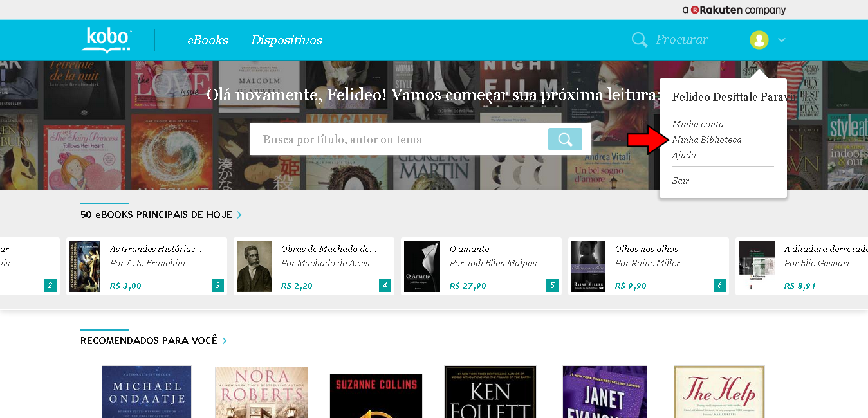Open Obras de Machado de Assis cover
This screenshot has height=418, width=868.
pos(254,266)
